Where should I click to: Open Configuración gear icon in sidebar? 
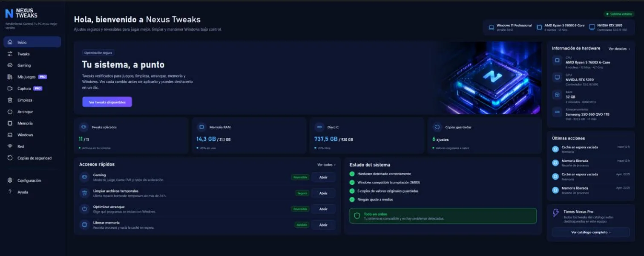point(10,180)
